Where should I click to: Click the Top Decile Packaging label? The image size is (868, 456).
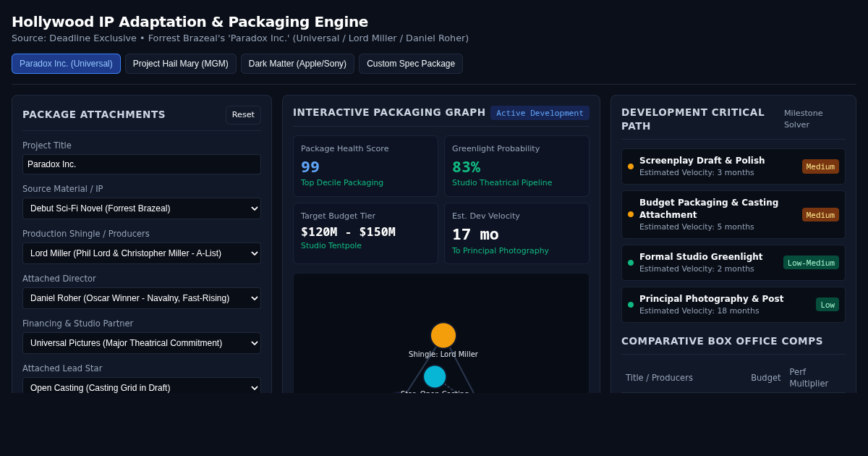[342, 182]
